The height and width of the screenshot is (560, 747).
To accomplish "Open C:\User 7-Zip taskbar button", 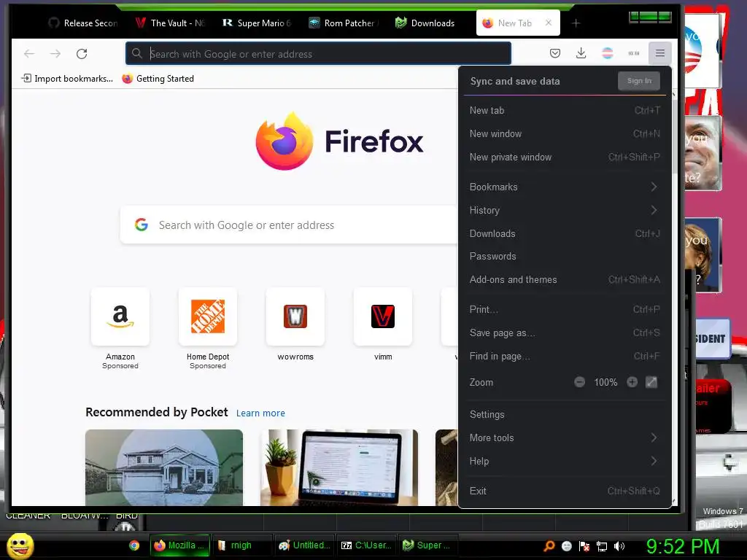I will (x=367, y=545).
